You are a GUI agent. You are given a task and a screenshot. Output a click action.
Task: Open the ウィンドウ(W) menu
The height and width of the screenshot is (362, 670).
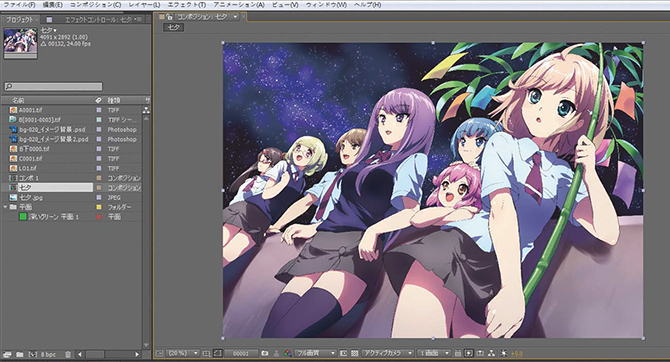[326, 5]
